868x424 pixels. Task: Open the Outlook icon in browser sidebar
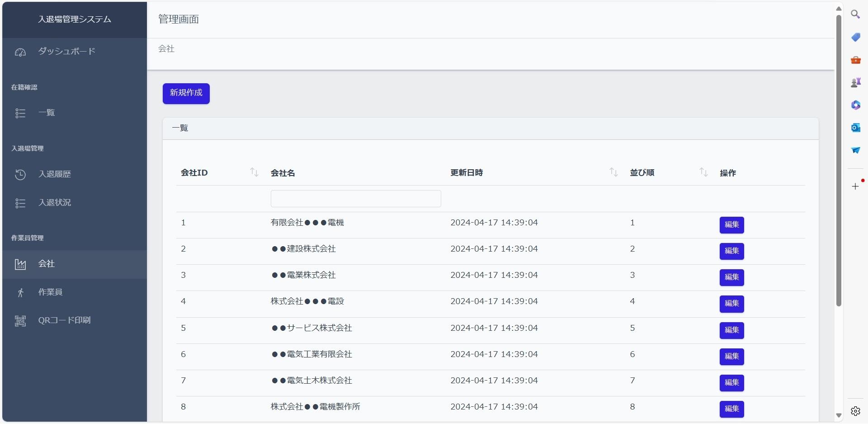coord(855,128)
